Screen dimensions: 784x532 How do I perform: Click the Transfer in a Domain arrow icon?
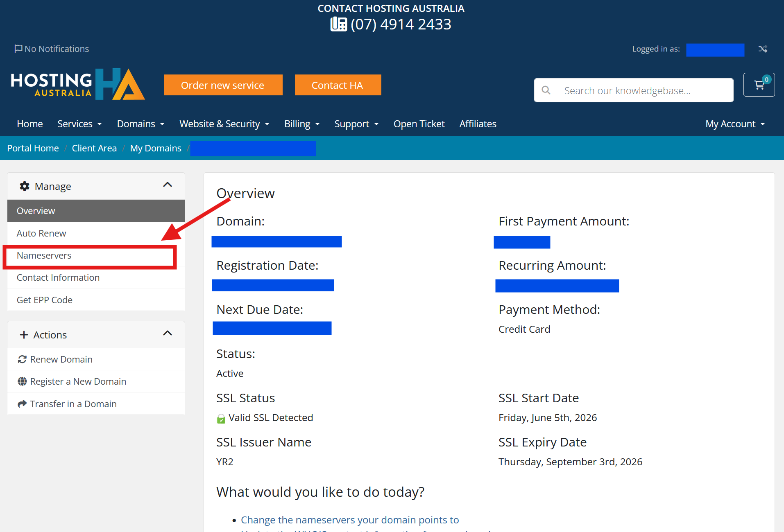pos(22,404)
